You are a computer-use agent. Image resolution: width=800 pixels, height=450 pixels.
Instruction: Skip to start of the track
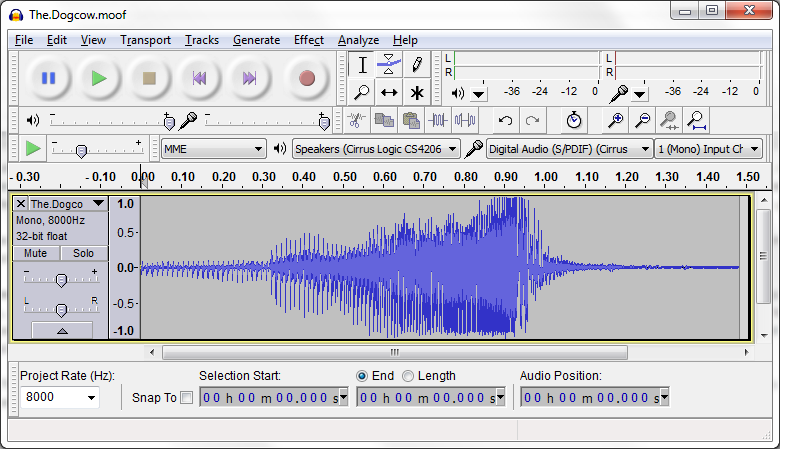(x=199, y=78)
